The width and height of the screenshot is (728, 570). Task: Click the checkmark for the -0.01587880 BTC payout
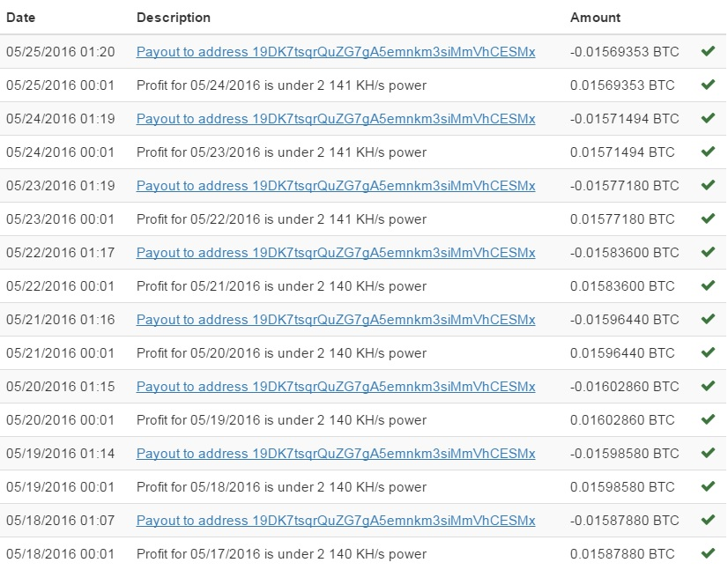tap(708, 520)
